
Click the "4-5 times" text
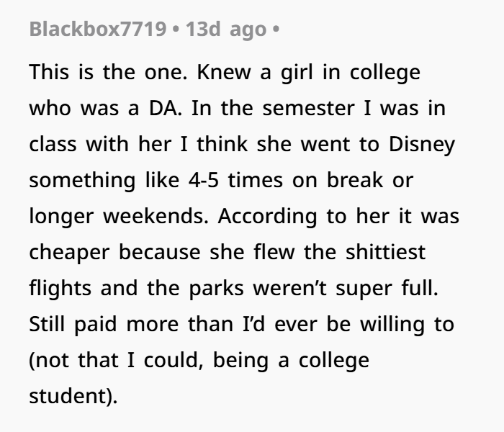pyautogui.click(x=229, y=179)
